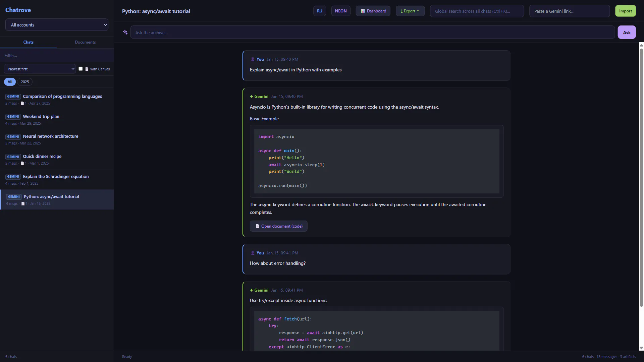This screenshot has height=362, width=644.
Task: Click "6 chats" in the sidebar footer
Action: (11, 357)
